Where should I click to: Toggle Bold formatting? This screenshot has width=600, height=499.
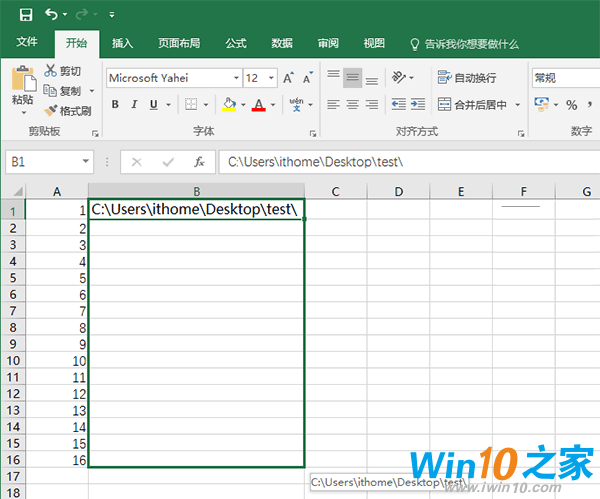point(115,104)
